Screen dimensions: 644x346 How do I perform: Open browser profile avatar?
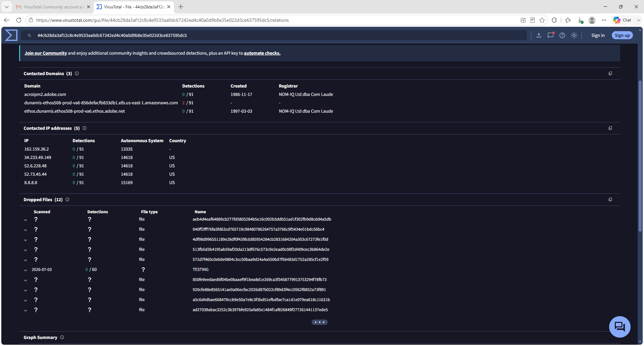pos(592,20)
